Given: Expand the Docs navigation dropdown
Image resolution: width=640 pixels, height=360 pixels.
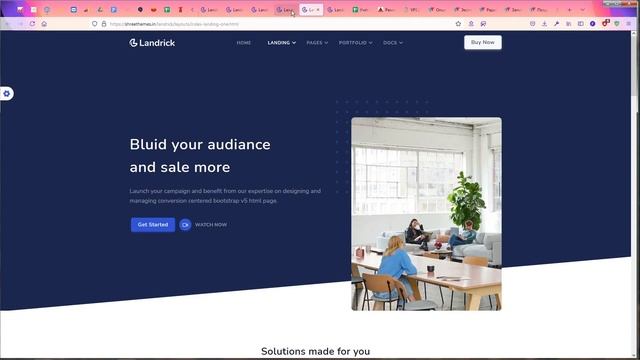Looking at the screenshot, I should click(x=393, y=42).
